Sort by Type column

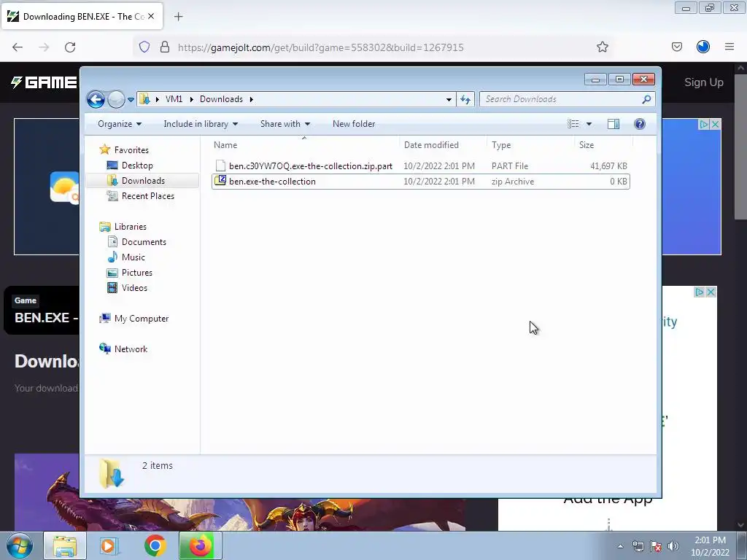tap(531, 145)
